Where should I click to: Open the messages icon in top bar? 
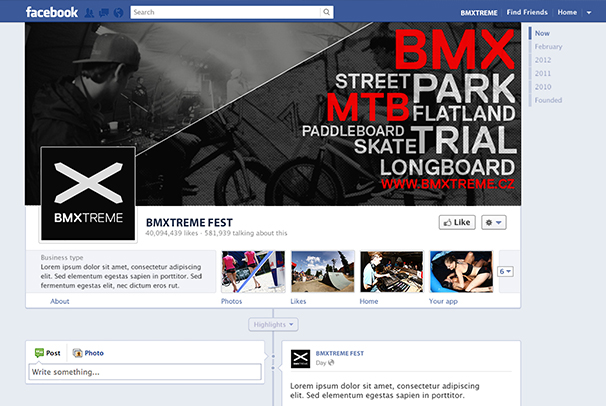tap(105, 12)
